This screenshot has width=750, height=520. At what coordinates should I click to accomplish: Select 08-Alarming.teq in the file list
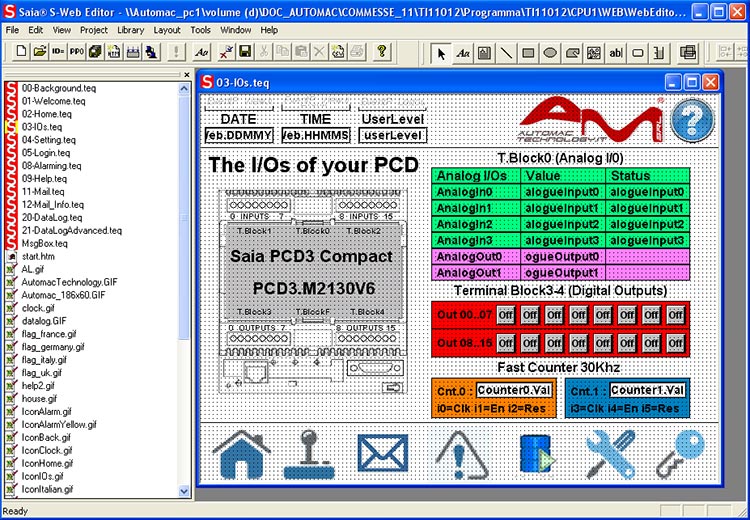[51, 166]
